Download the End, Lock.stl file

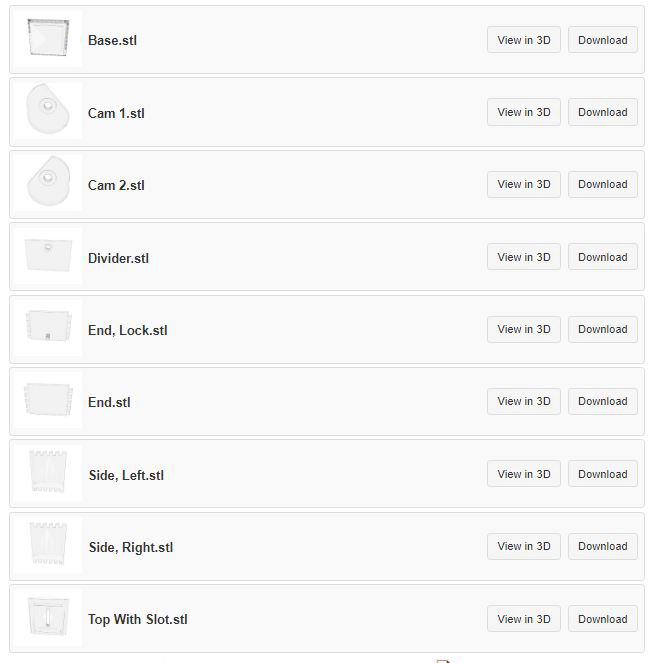point(603,329)
